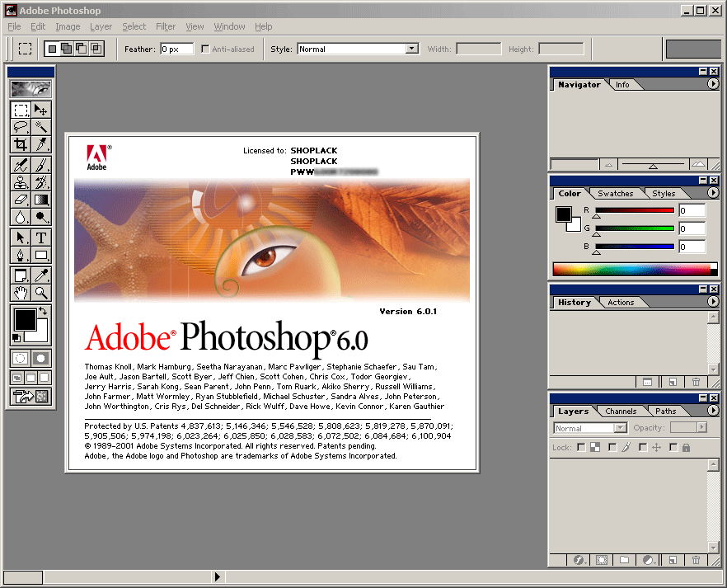Switch to Standard mode editing
Image resolution: width=727 pixels, height=588 pixels.
[21, 358]
